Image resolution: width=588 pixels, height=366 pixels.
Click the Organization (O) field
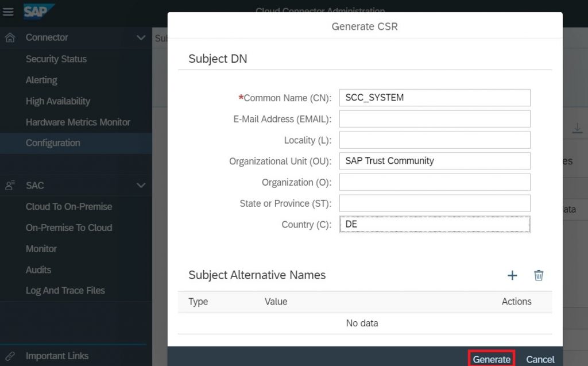click(x=435, y=182)
